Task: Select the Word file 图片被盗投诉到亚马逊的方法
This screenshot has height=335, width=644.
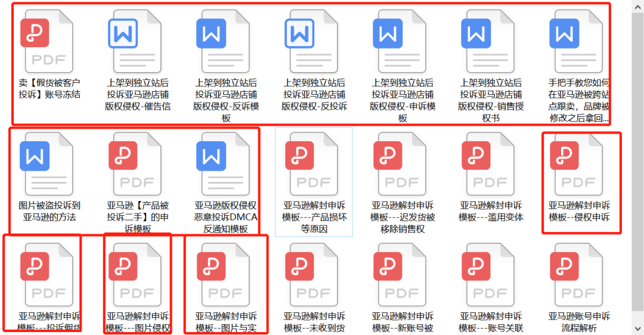Action: click(x=49, y=179)
